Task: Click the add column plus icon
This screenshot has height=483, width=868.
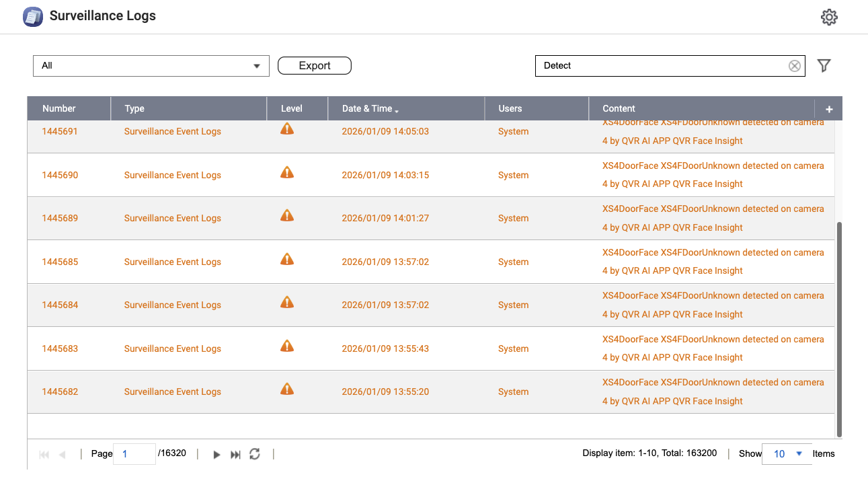Action: pos(829,109)
